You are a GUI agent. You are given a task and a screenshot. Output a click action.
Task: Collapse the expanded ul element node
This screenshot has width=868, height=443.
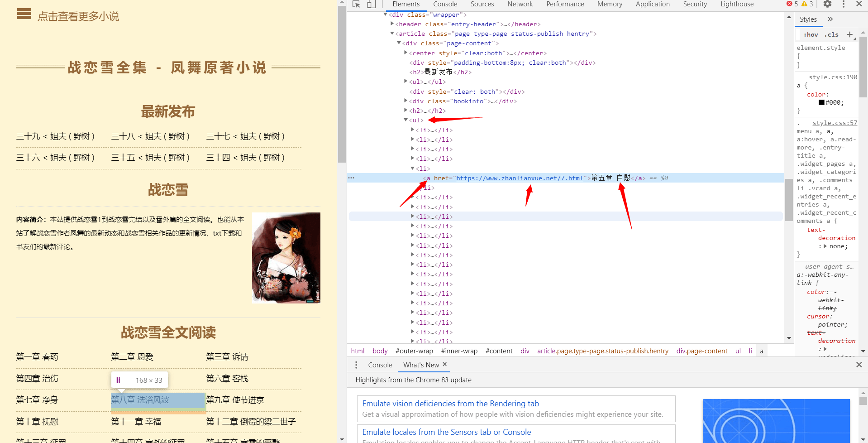pyautogui.click(x=406, y=120)
